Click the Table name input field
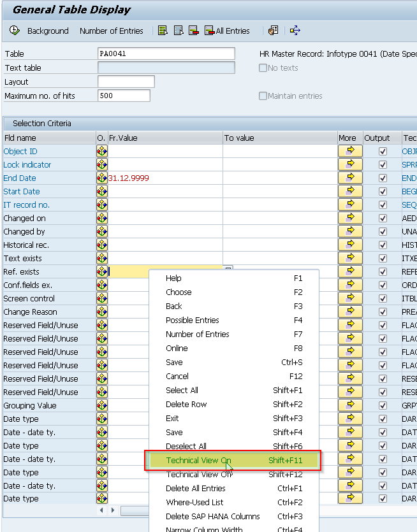 click(166, 54)
